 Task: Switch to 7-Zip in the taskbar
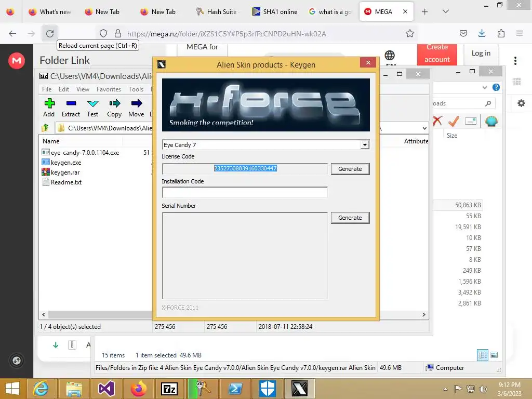169,389
